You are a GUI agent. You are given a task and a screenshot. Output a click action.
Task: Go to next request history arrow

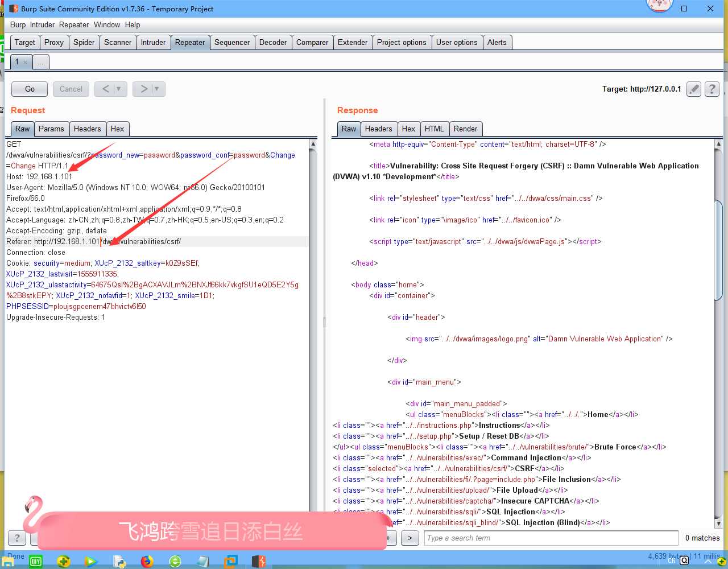[x=144, y=89]
